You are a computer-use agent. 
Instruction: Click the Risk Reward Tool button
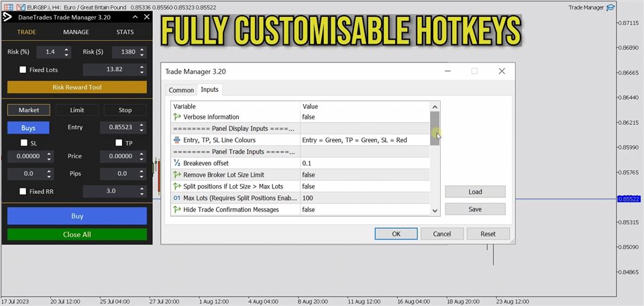click(76, 87)
